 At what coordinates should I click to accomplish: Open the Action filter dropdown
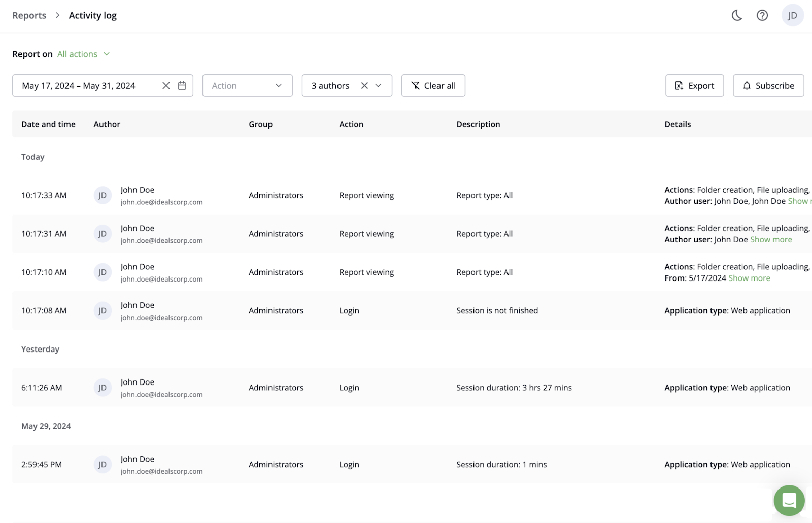point(247,86)
